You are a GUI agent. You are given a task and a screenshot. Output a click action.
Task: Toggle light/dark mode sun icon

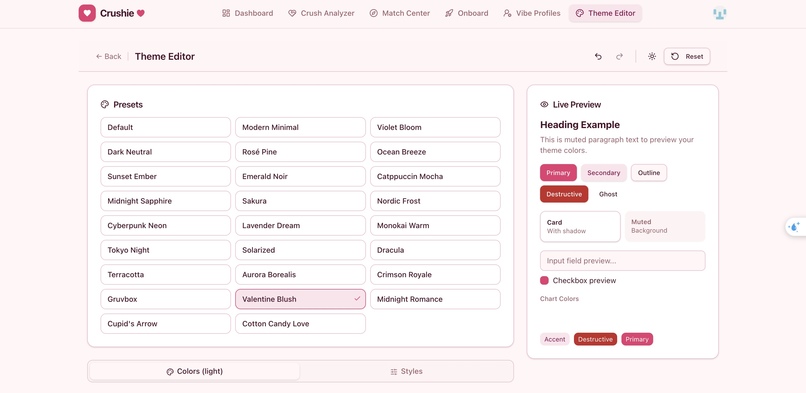pos(652,57)
